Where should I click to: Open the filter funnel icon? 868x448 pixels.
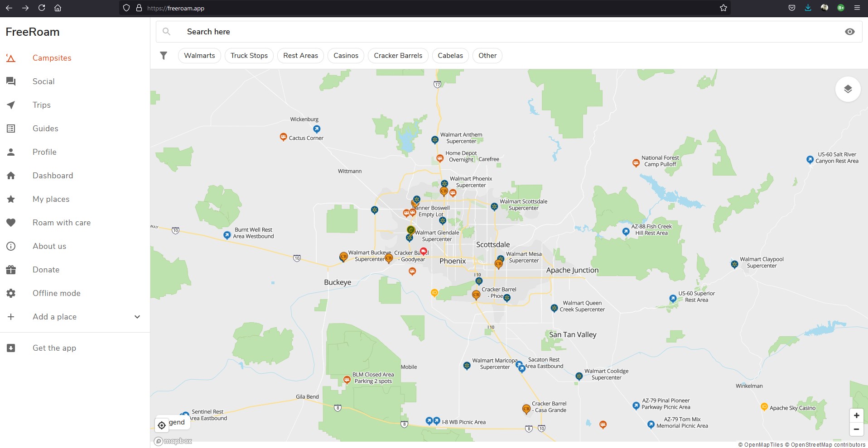click(x=164, y=56)
